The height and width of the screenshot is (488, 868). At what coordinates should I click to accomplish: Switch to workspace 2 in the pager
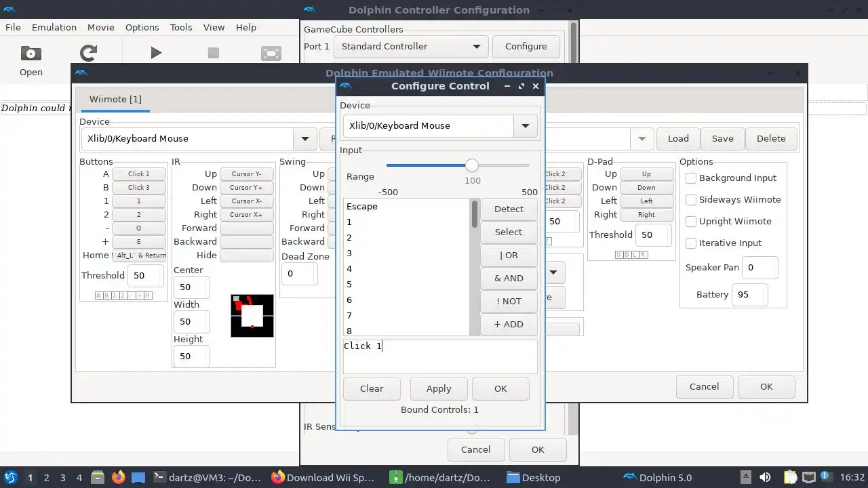46,477
